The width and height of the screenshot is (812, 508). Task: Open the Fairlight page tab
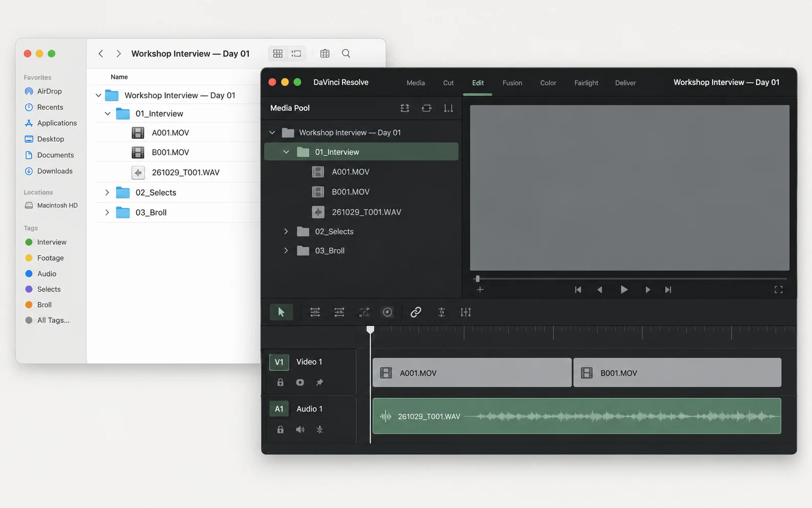point(586,83)
